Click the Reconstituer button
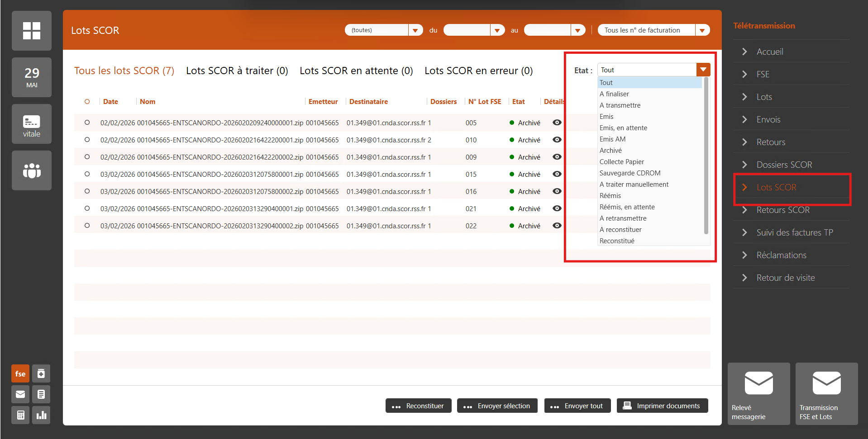Screen dimensions: 868x439 point(418,406)
